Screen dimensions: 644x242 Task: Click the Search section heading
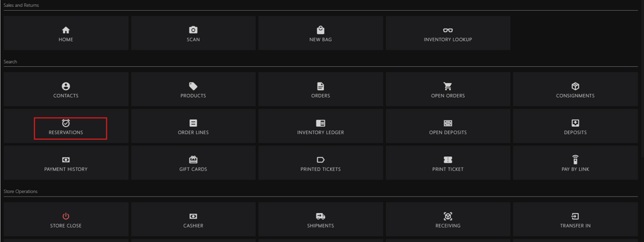pyautogui.click(x=10, y=61)
